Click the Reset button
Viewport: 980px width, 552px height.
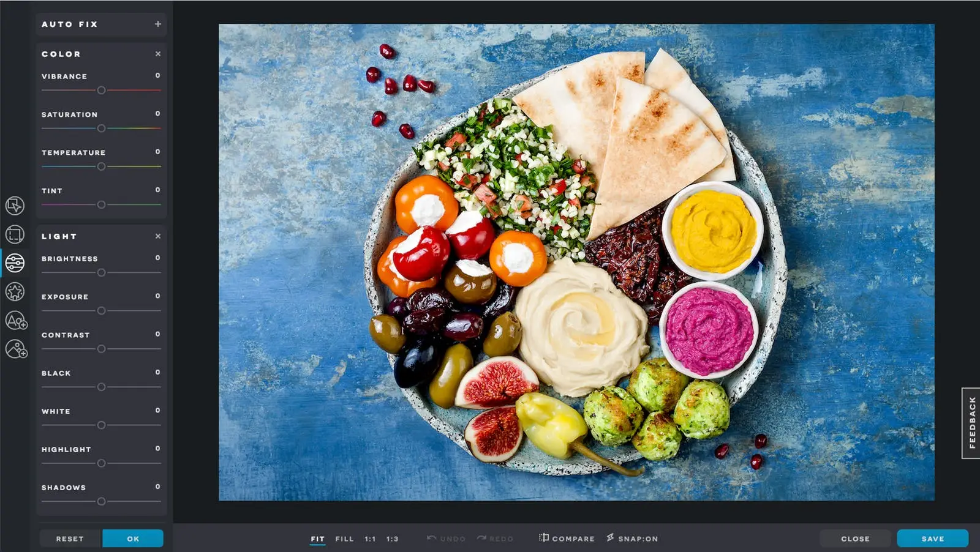tap(69, 539)
